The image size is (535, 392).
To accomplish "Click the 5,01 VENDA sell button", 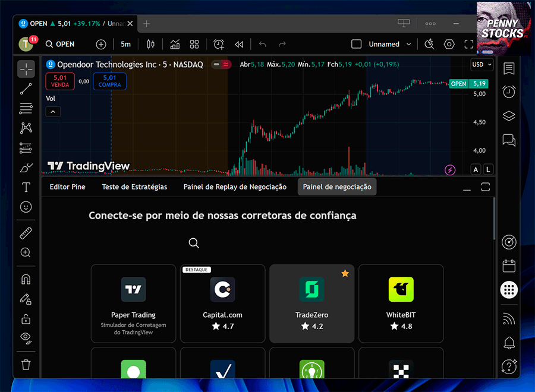I will pyautogui.click(x=60, y=81).
